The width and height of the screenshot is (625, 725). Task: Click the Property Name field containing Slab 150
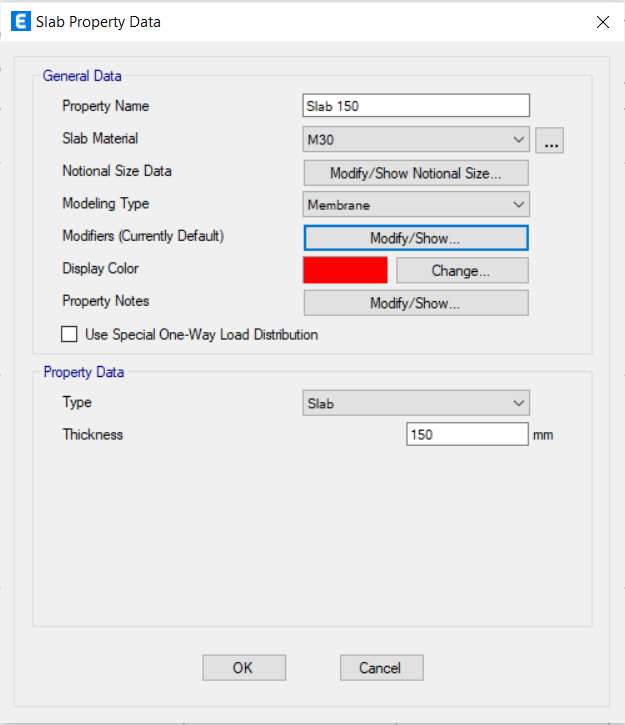click(416, 106)
